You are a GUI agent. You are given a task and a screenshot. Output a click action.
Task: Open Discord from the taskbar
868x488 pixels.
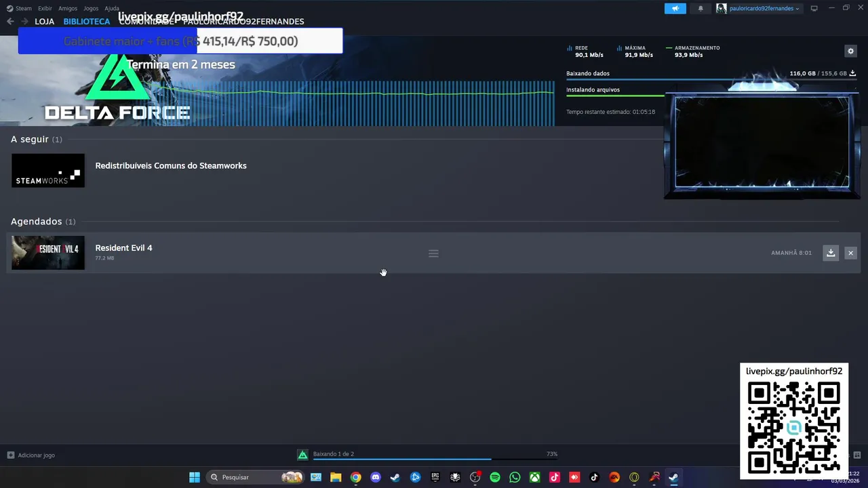[x=376, y=477]
